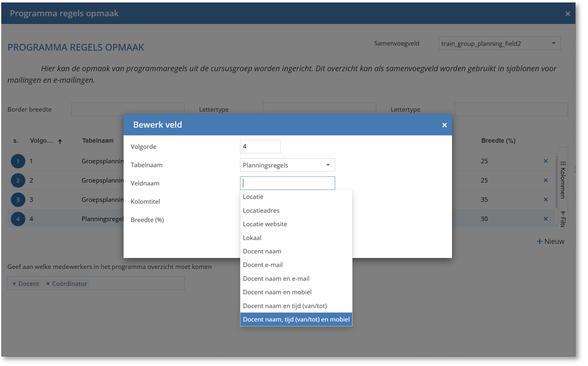588x366 pixels.
Task: Pick 'Docent naam, tijd (van/tot) en mobiel'
Action: click(x=296, y=319)
